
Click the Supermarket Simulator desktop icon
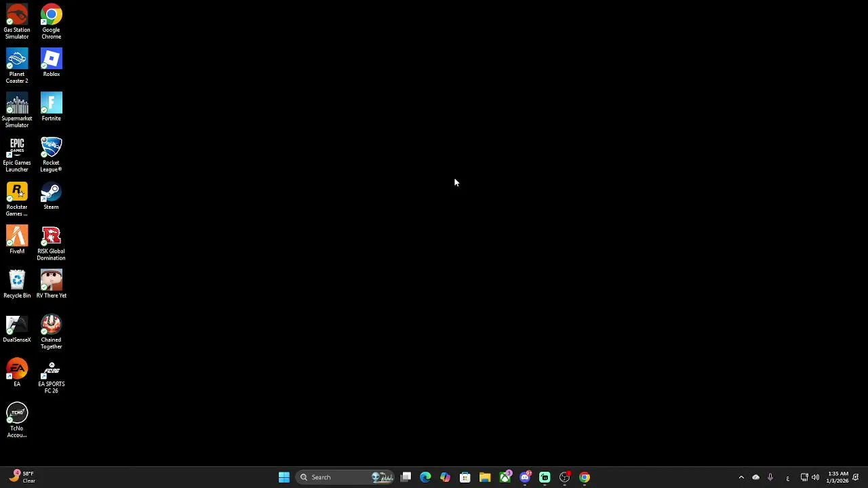17,110
